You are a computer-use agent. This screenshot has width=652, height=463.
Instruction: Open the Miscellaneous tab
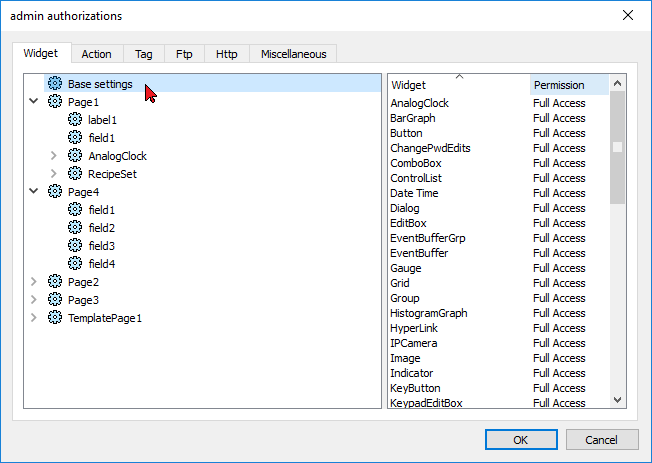293,54
